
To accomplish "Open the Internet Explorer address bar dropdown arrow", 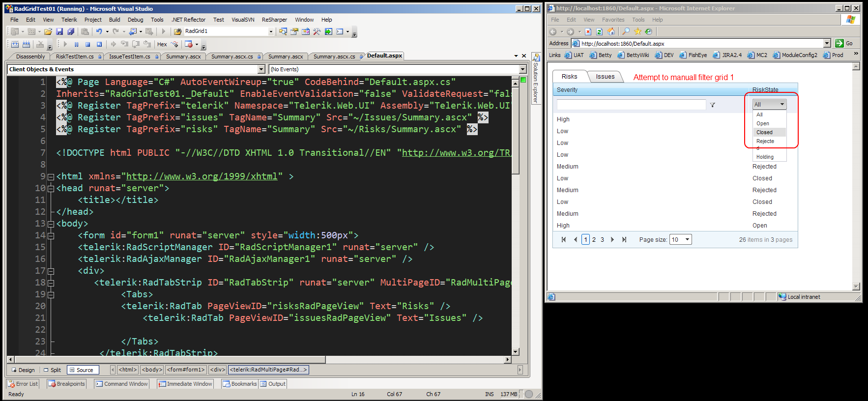I will pyautogui.click(x=827, y=43).
